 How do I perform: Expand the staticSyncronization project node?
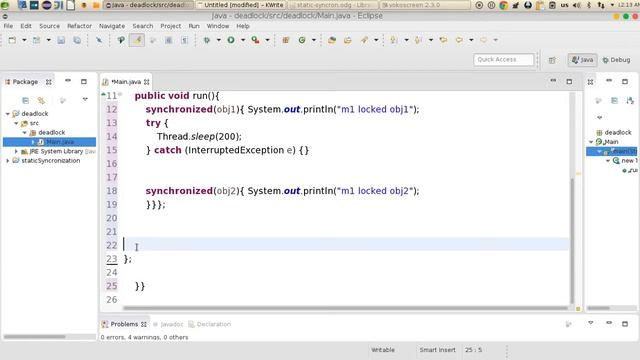[8, 161]
